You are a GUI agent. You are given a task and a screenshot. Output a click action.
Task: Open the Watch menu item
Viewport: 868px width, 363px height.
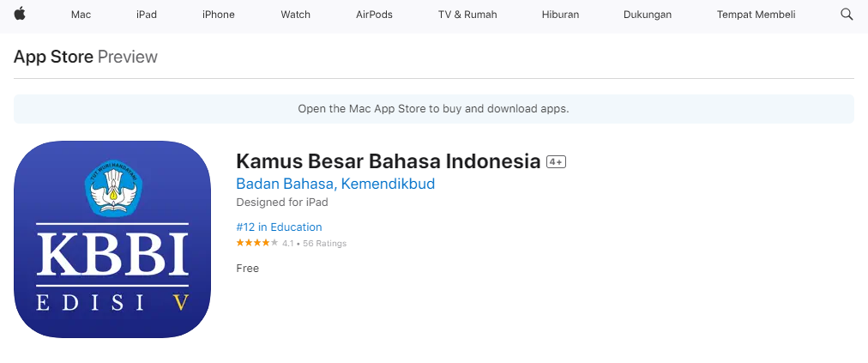click(x=296, y=15)
